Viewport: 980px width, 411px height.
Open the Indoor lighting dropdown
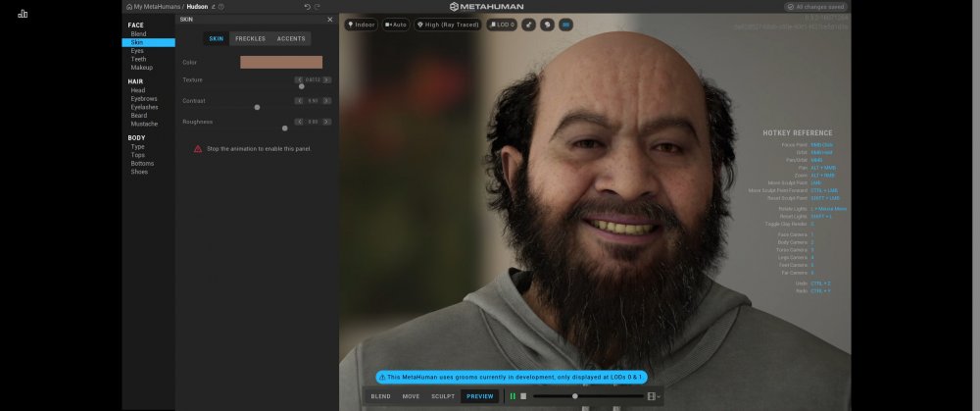(x=361, y=24)
